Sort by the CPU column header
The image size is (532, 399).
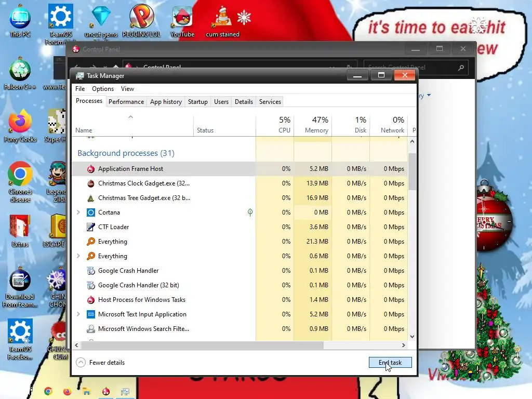(275, 125)
